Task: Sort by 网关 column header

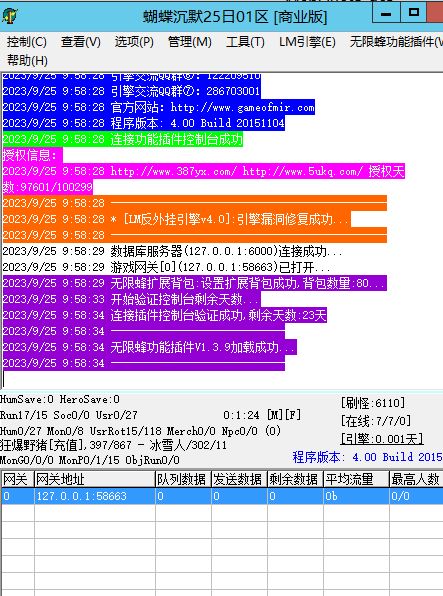Action: click(x=17, y=479)
